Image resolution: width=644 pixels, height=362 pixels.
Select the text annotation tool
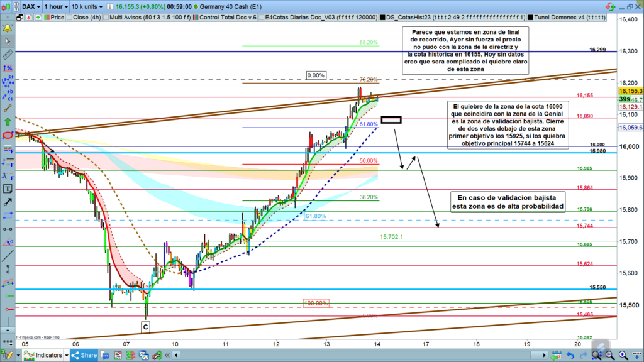click(x=8, y=188)
